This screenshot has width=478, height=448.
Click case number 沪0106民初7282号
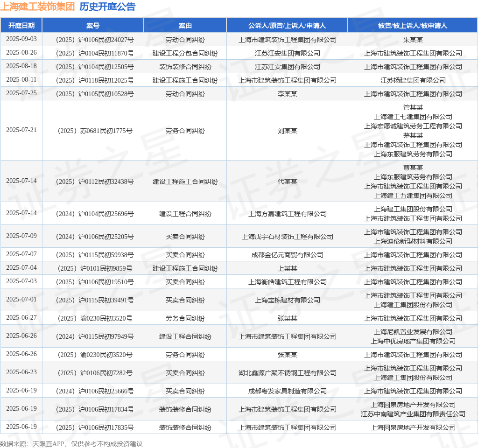point(95,373)
